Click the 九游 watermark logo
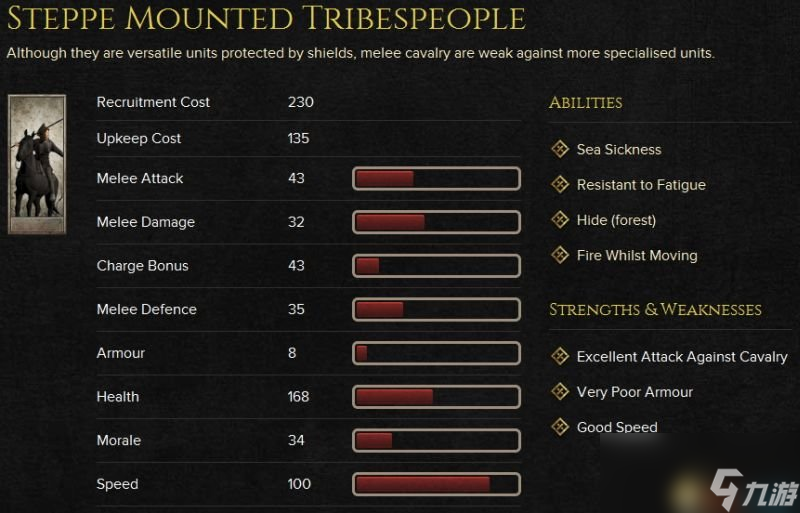 tap(754, 490)
